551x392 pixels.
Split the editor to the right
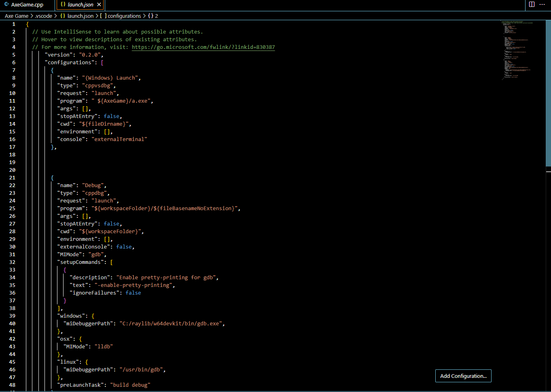[x=532, y=4]
